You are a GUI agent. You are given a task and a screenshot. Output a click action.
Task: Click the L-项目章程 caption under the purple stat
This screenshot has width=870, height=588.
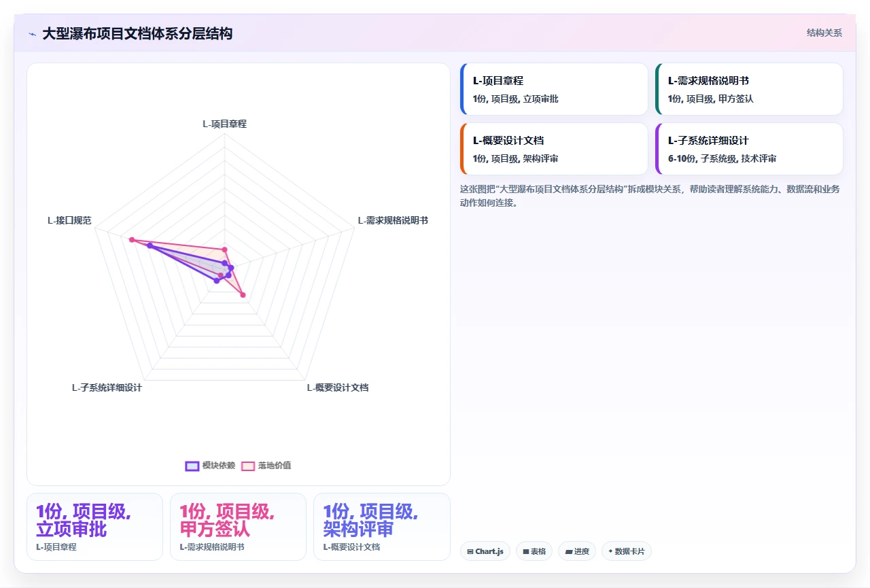(x=56, y=547)
